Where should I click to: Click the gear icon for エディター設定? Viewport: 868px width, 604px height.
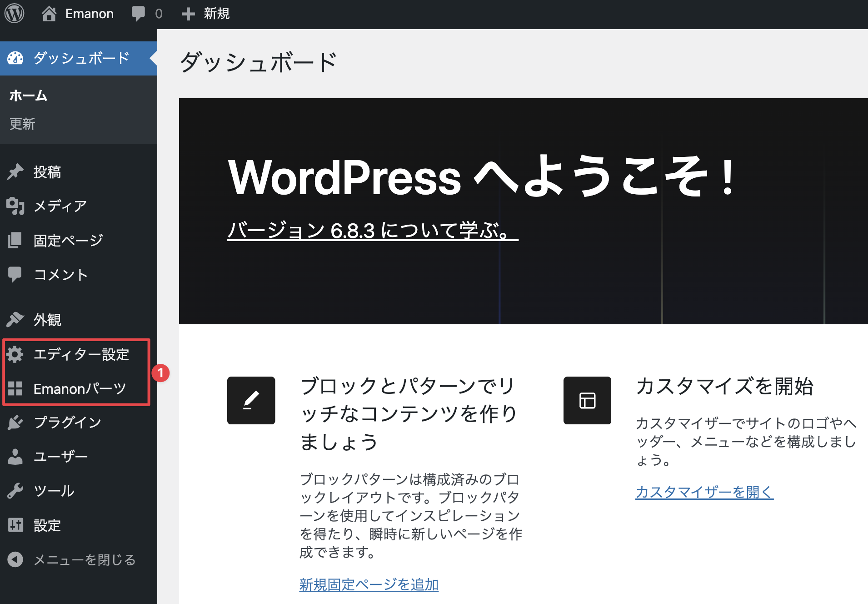click(x=15, y=354)
